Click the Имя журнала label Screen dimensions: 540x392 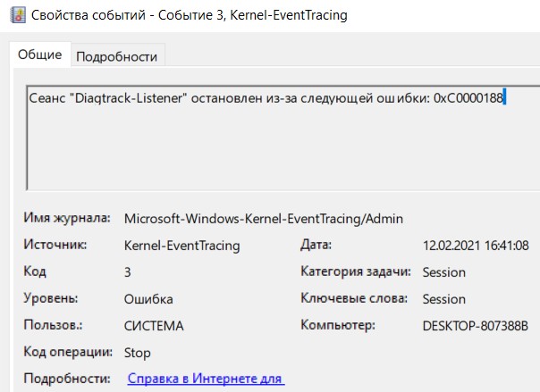click(67, 218)
